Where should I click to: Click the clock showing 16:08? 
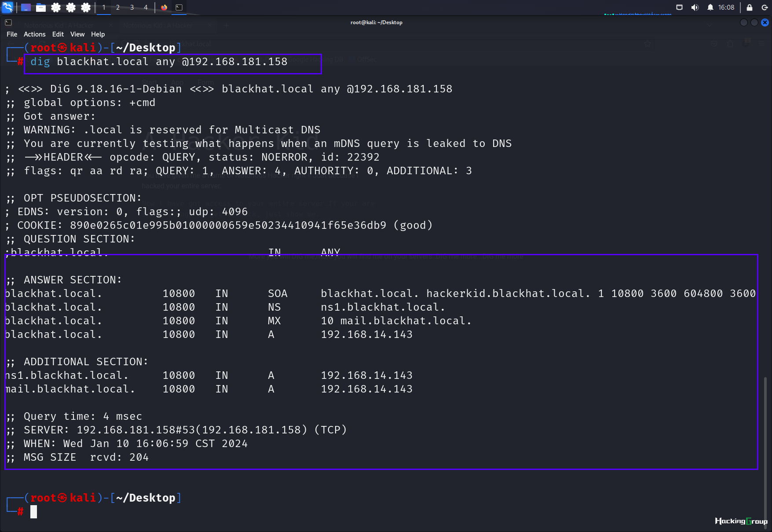tap(726, 7)
